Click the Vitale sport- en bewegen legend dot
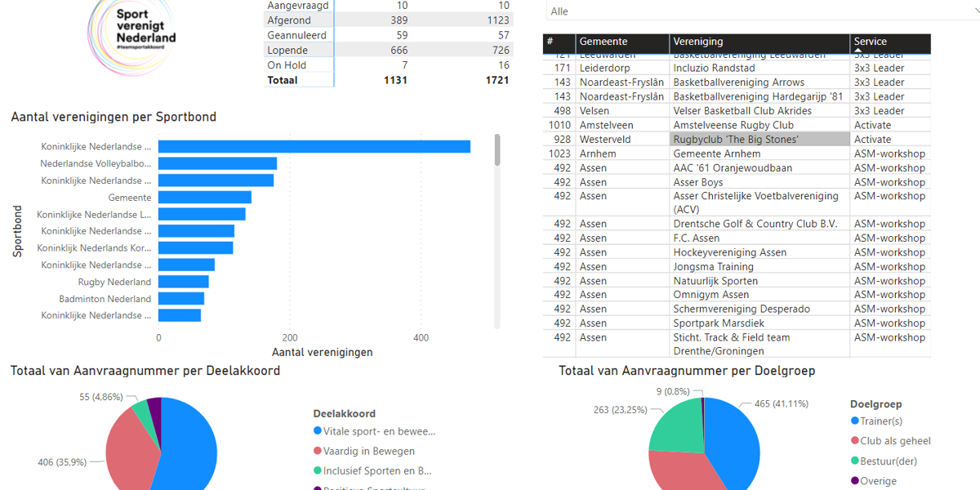980x490 pixels. point(318,431)
